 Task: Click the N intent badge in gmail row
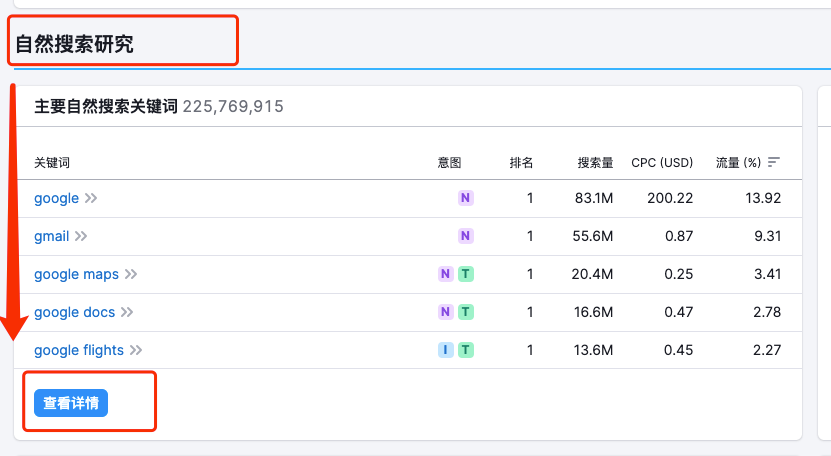[x=465, y=236]
